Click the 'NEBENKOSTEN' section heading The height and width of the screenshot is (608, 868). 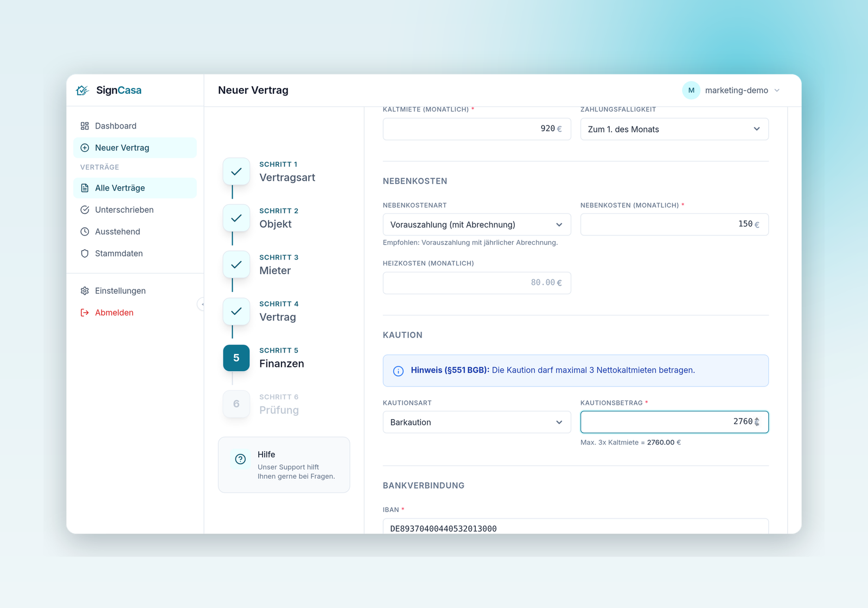pos(415,181)
